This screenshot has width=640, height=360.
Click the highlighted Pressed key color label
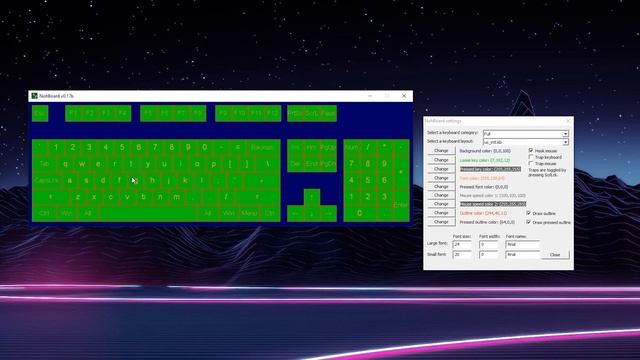491,169
